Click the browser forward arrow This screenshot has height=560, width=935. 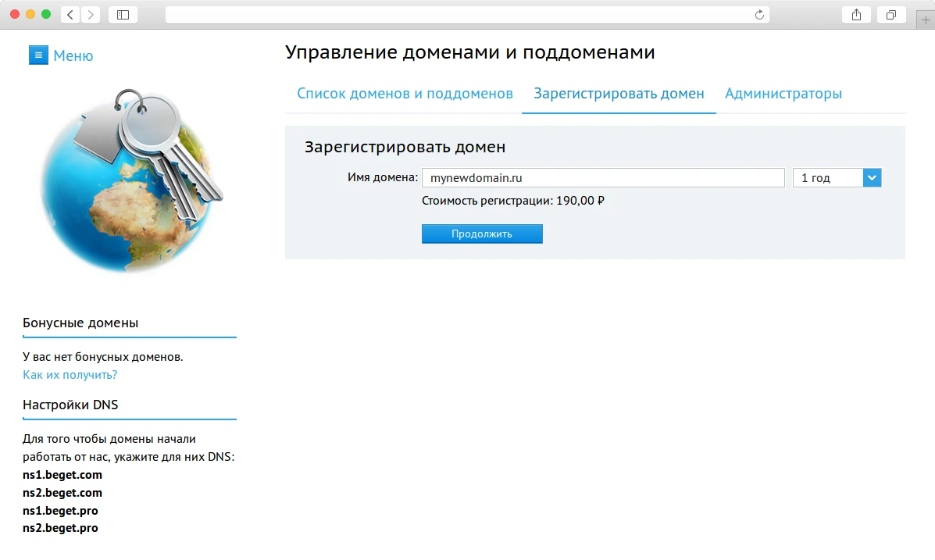click(x=90, y=13)
